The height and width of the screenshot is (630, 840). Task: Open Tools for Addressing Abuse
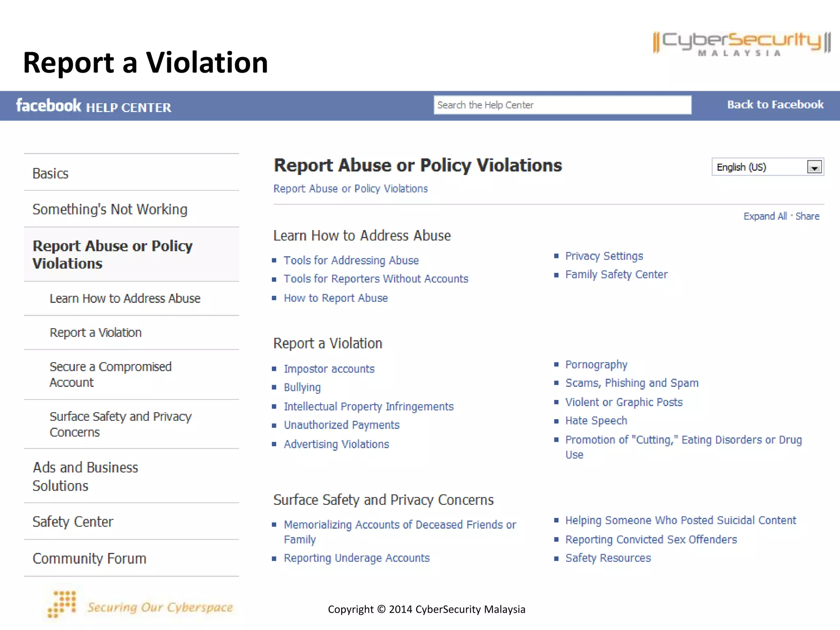351,260
